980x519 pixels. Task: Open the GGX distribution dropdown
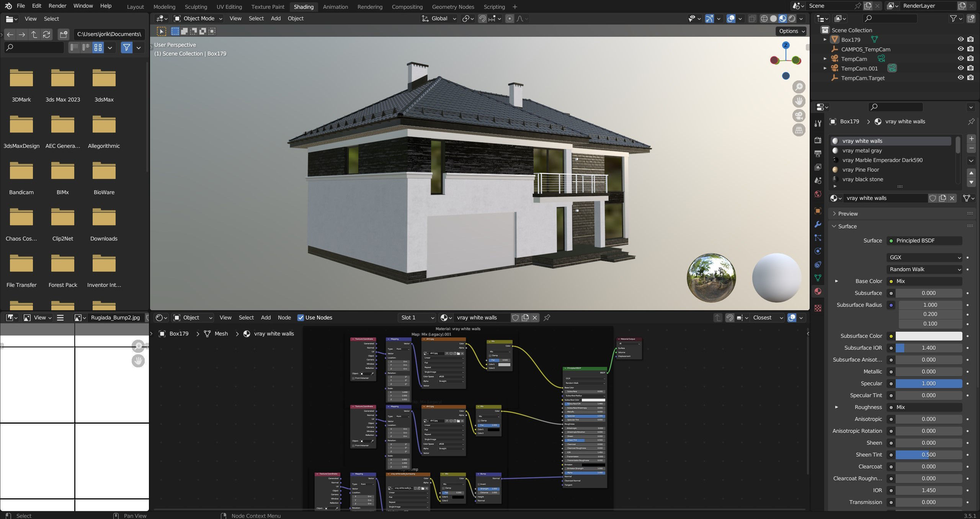coord(924,257)
